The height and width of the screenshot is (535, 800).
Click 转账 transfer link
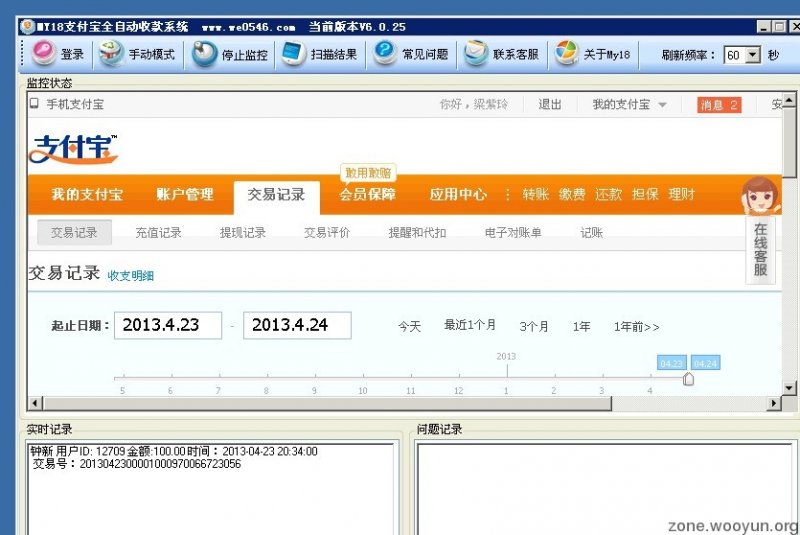(536, 194)
